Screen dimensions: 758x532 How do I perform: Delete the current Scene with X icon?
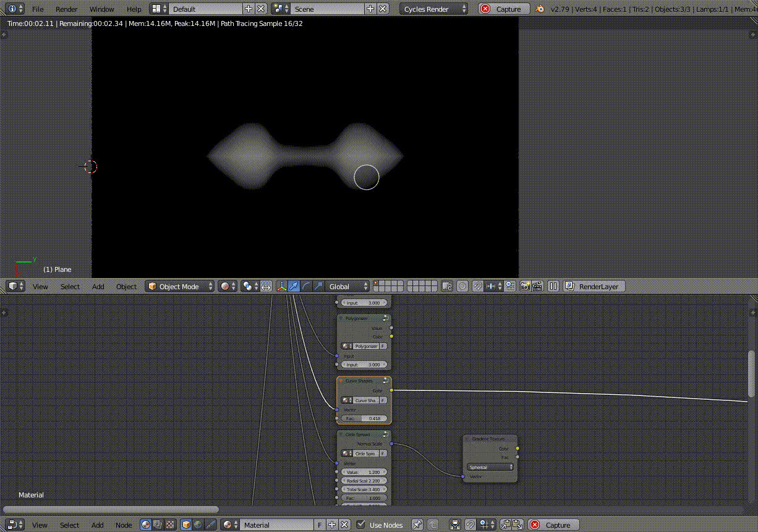click(383, 9)
